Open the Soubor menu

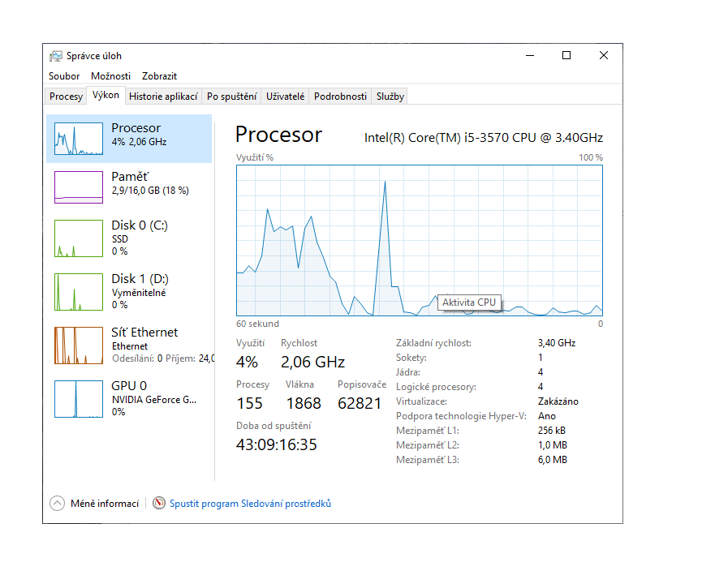pos(64,76)
